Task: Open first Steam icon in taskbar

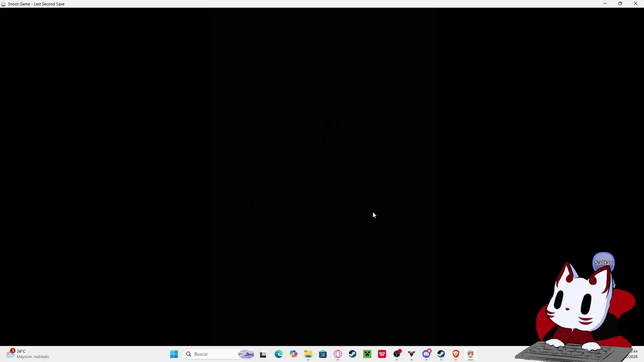Action: coord(352,354)
